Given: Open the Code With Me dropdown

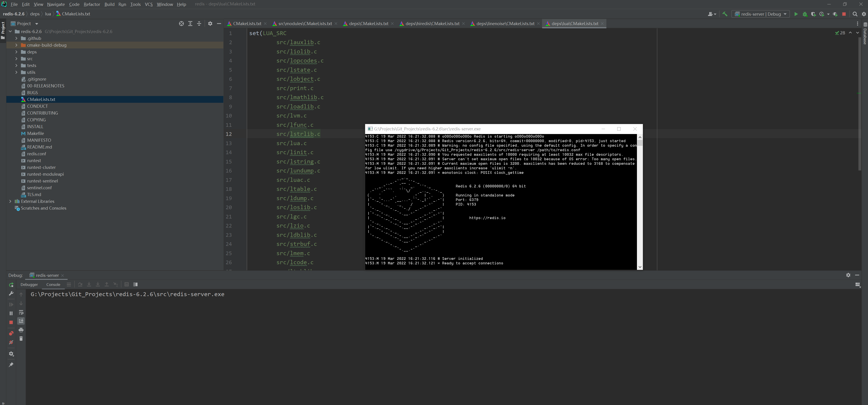Looking at the screenshot, I should coord(712,14).
